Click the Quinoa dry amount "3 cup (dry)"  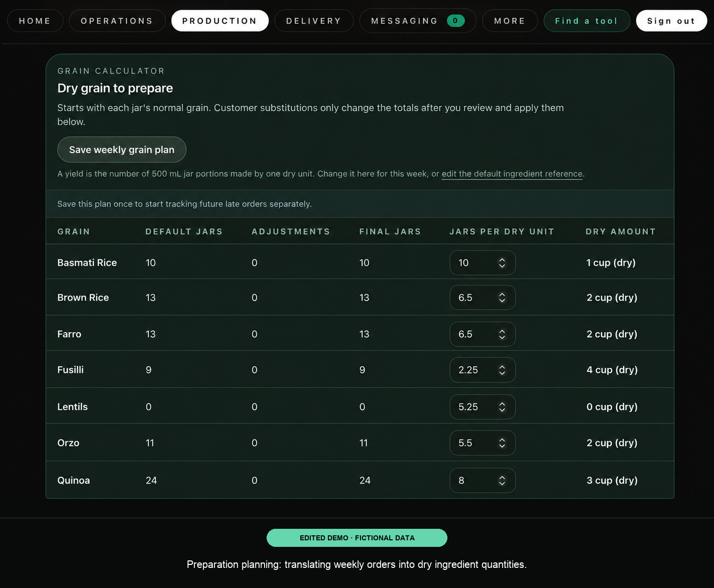click(612, 481)
